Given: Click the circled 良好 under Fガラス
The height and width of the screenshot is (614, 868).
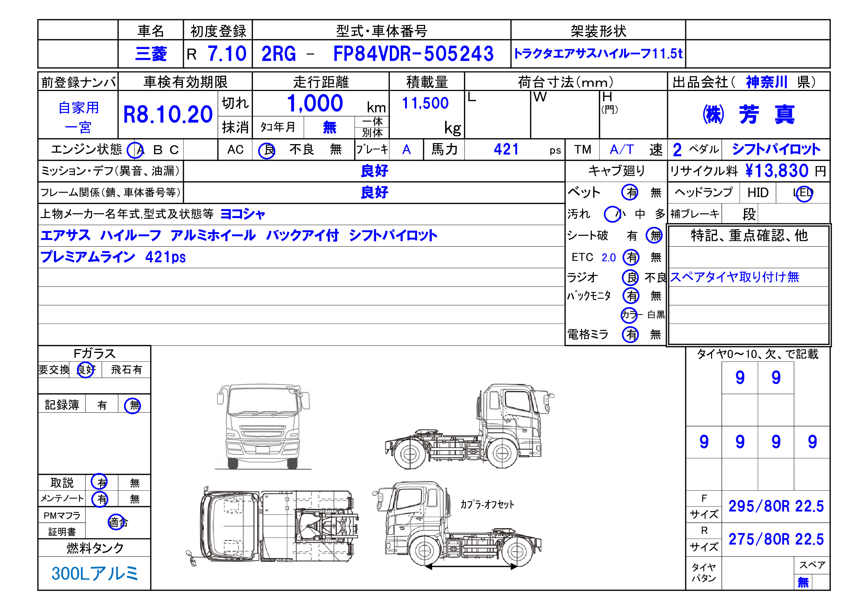Looking at the screenshot, I should (85, 370).
